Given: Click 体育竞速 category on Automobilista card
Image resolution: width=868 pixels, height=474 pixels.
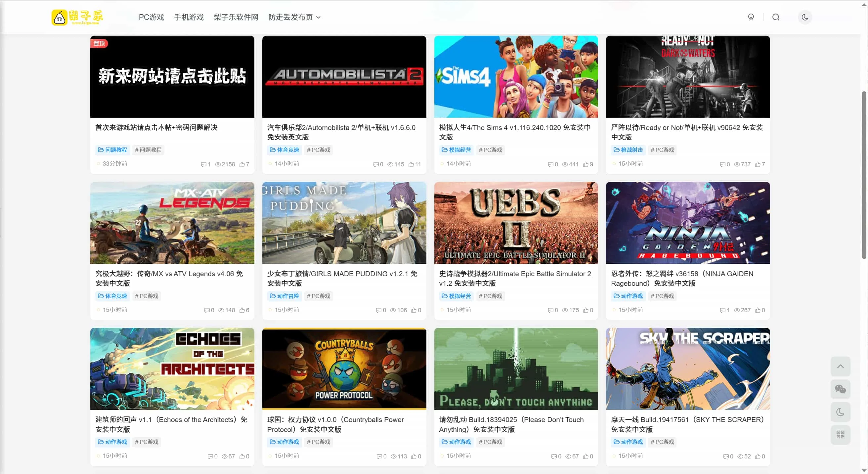Looking at the screenshot, I should pyautogui.click(x=284, y=150).
